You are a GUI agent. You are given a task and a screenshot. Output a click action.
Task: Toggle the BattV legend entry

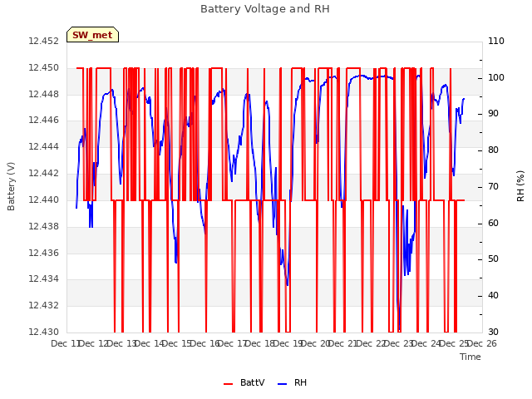244,382
